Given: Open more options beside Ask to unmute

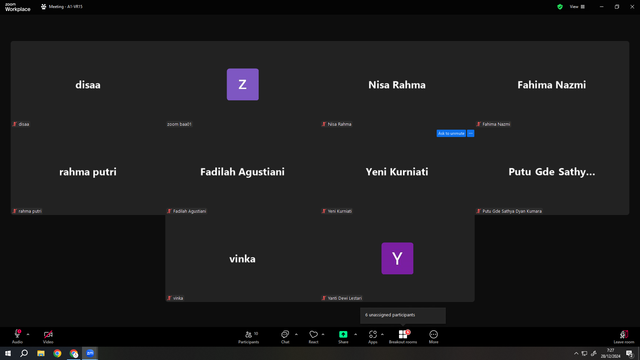Looking at the screenshot, I should coord(471,133).
